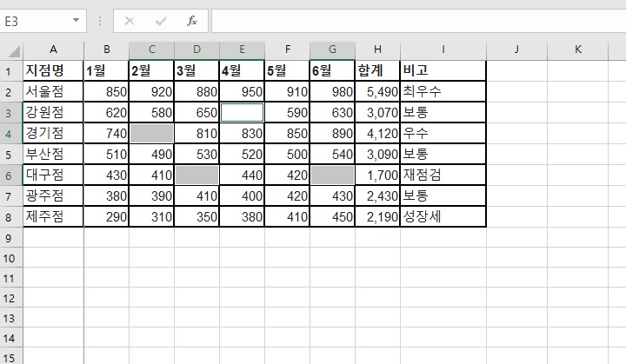Select cell with value 950

(x=242, y=92)
